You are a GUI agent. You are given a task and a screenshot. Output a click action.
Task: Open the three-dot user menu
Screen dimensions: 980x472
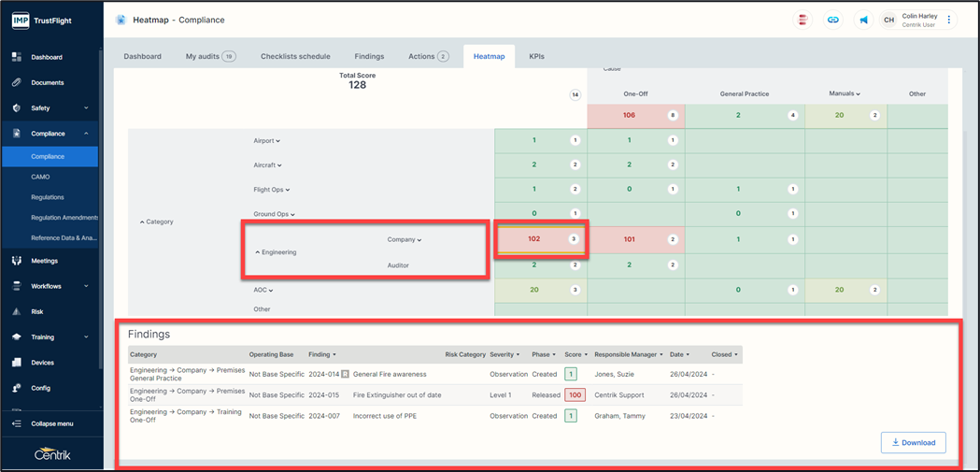[x=949, y=20]
